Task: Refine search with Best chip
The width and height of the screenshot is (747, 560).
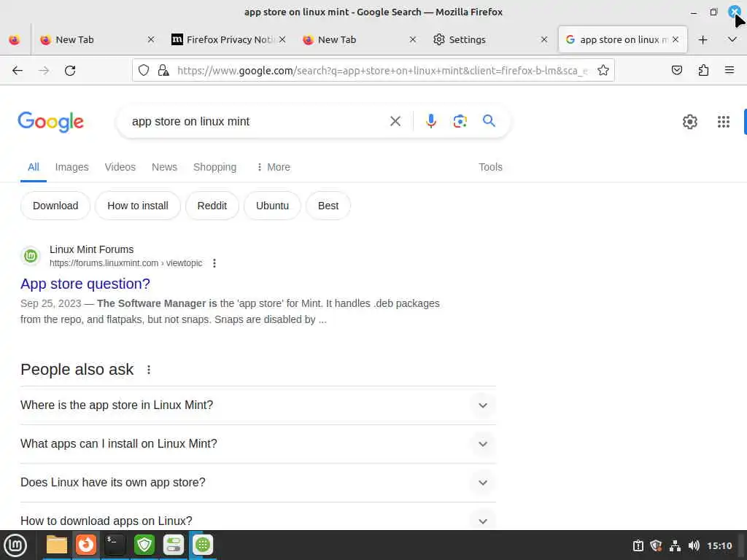Action: click(x=328, y=206)
